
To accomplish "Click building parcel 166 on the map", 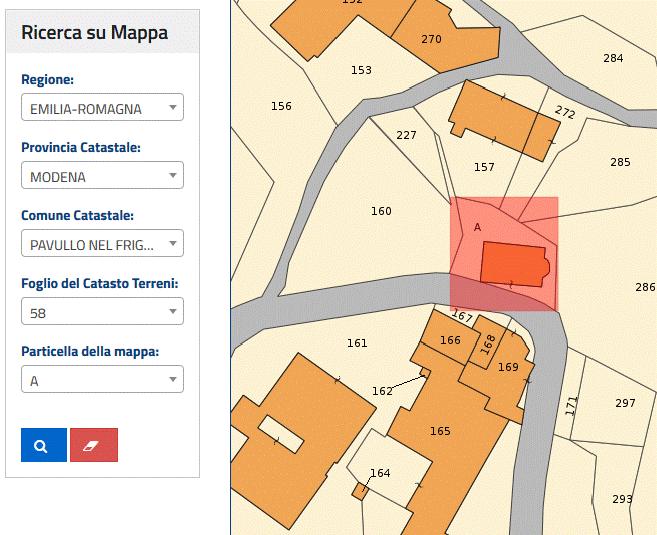I will 450,340.
